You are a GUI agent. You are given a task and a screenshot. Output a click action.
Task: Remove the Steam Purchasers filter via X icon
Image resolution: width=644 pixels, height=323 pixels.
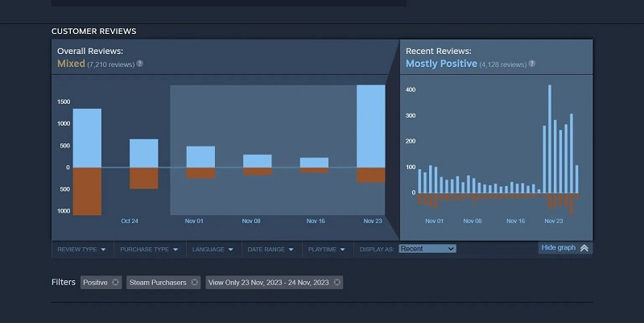pyautogui.click(x=194, y=283)
